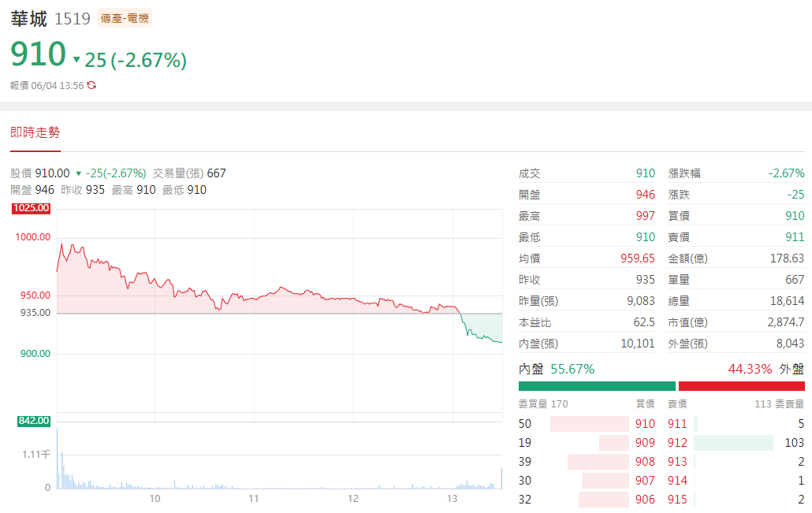Click the down-triangle next to 25 in header

tap(76, 60)
